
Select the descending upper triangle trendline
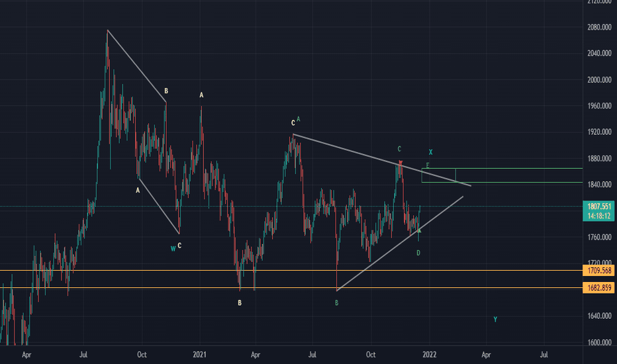coord(382,160)
